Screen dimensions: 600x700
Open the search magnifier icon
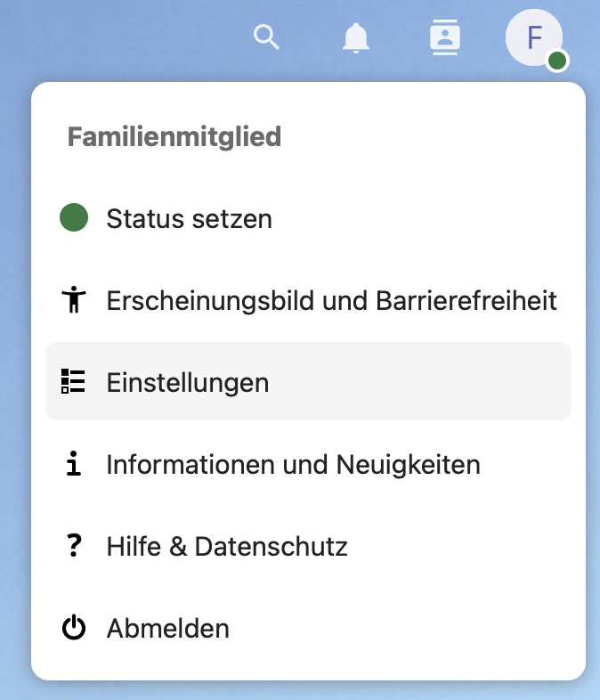pyautogui.click(x=266, y=37)
